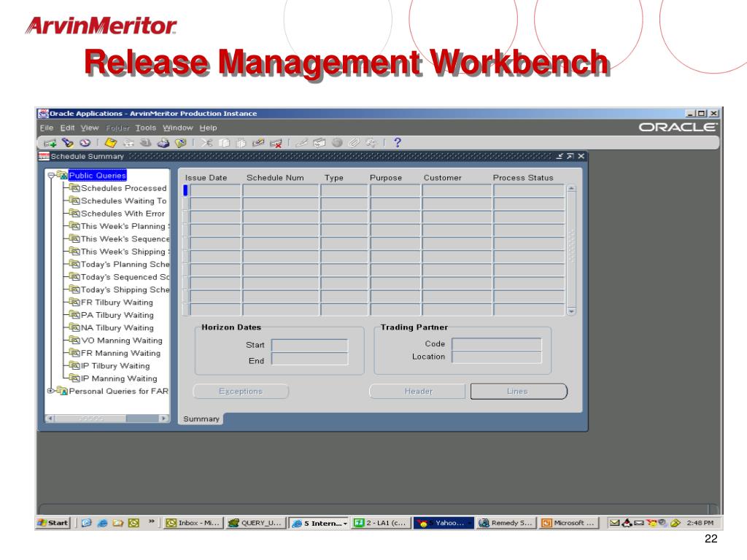Open Inbox taskbar button
Viewport: 747px width, 560px height.
(193, 523)
